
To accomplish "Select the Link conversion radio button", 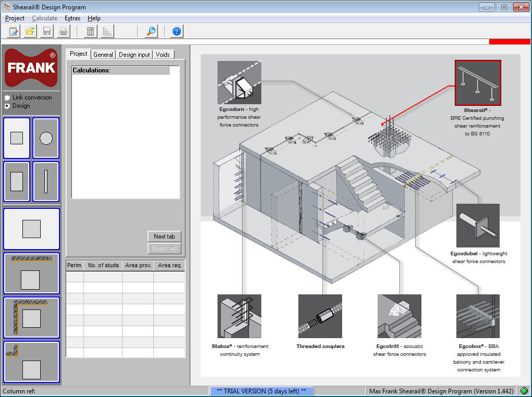I will point(6,97).
